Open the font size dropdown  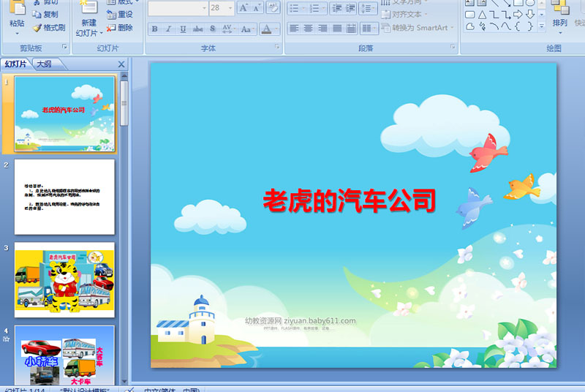point(230,8)
